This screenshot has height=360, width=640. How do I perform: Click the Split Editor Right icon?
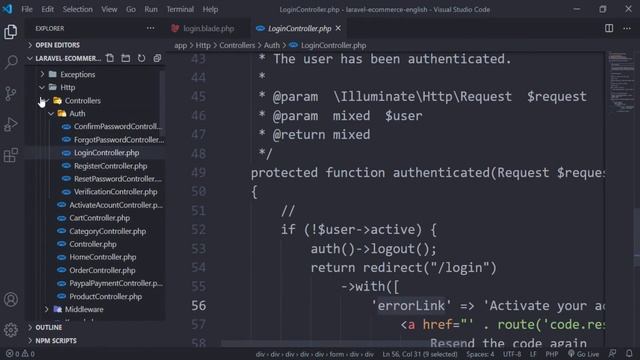click(x=609, y=28)
